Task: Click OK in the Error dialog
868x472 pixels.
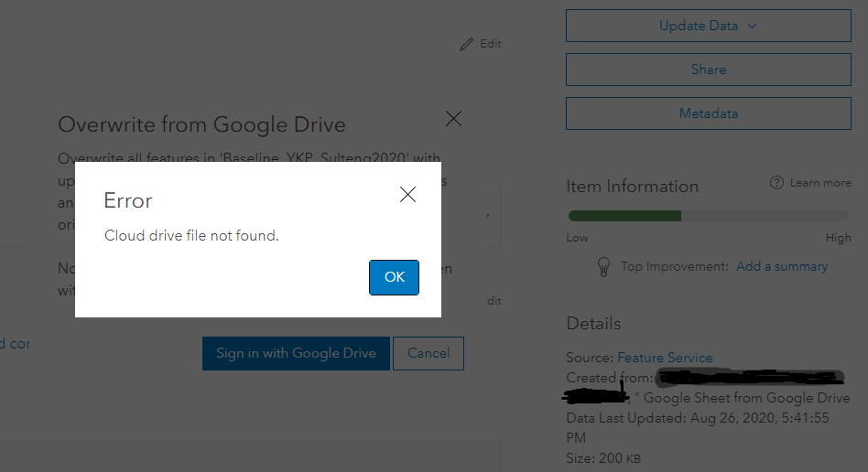Action: point(394,277)
